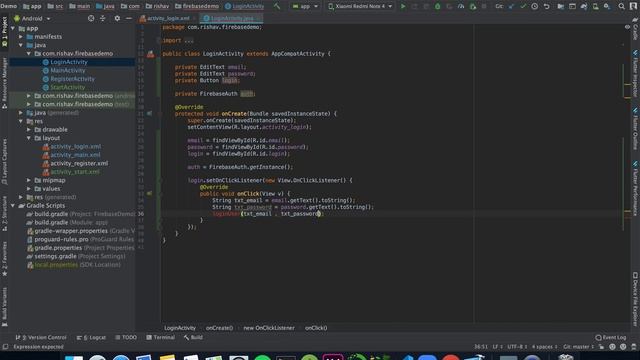Click class gutter icon beside LoginActivity declaration
The height and width of the screenshot is (360, 640).
(151, 53)
